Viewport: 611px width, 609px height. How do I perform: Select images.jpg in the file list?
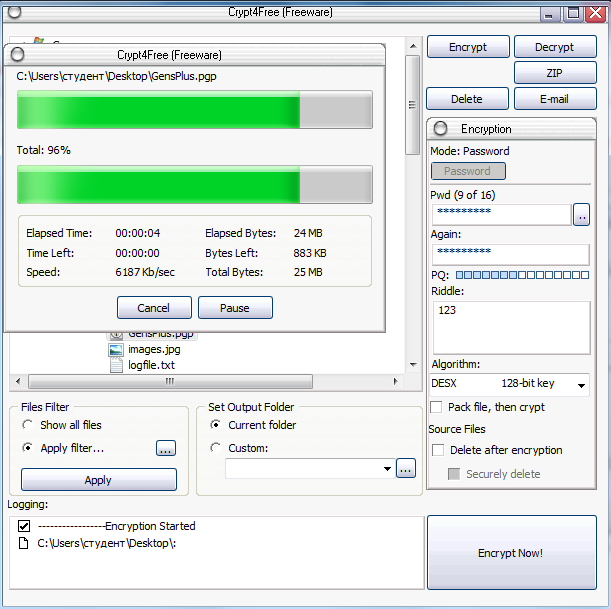(x=154, y=350)
